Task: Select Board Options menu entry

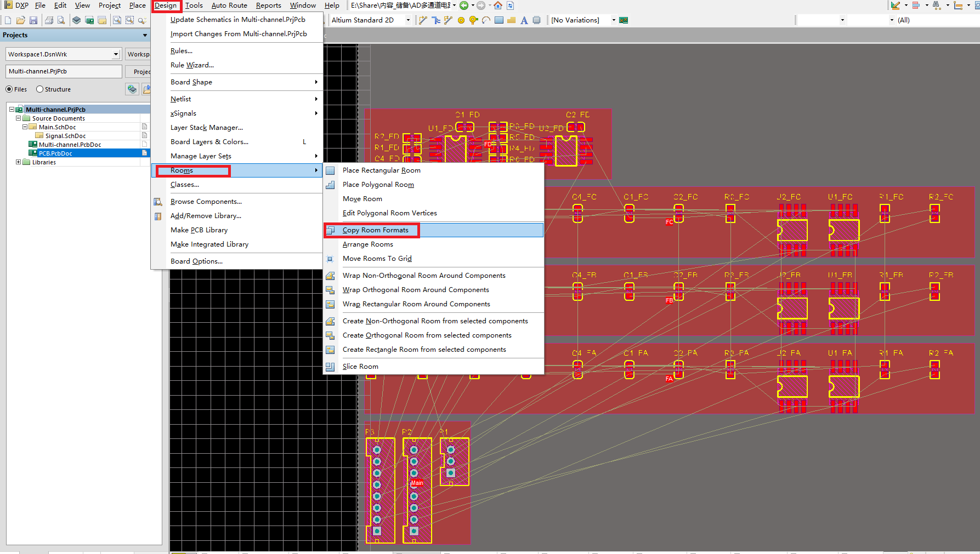Action: click(x=196, y=261)
